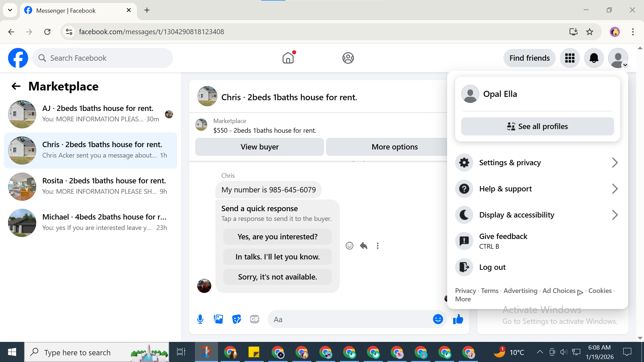Image resolution: width=644 pixels, height=362 pixels.
Task: Open emoji picker in message box
Action: click(x=438, y=319)
